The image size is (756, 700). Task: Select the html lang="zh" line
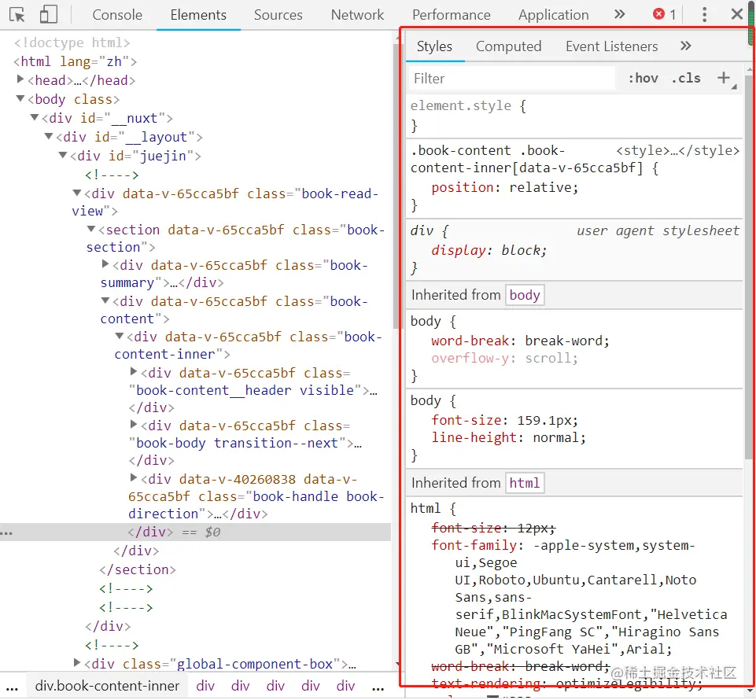pyautogui.click(x=76, y=61)
